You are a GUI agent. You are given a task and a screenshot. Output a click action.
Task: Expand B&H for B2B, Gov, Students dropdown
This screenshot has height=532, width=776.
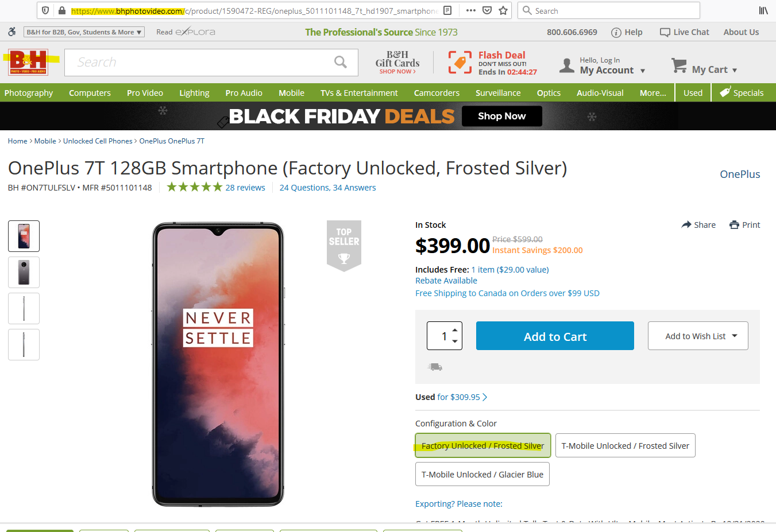[x=84, y=32]
